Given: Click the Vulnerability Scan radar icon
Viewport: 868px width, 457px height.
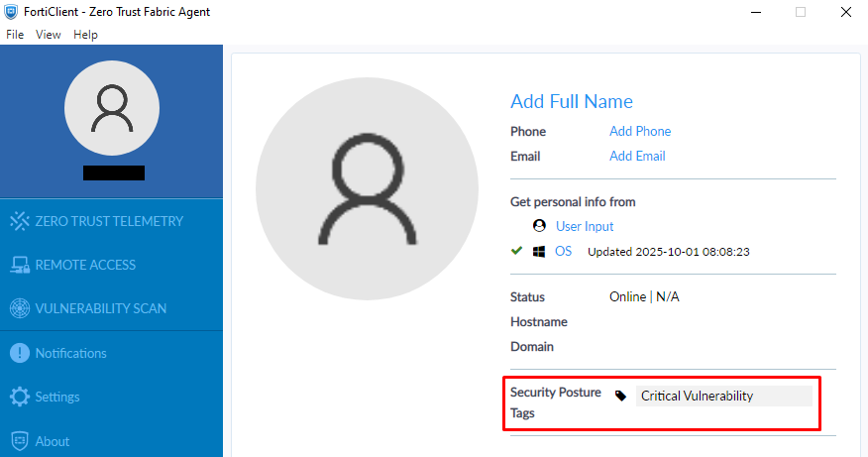Looking at the screenshot, I should [20, 308].
